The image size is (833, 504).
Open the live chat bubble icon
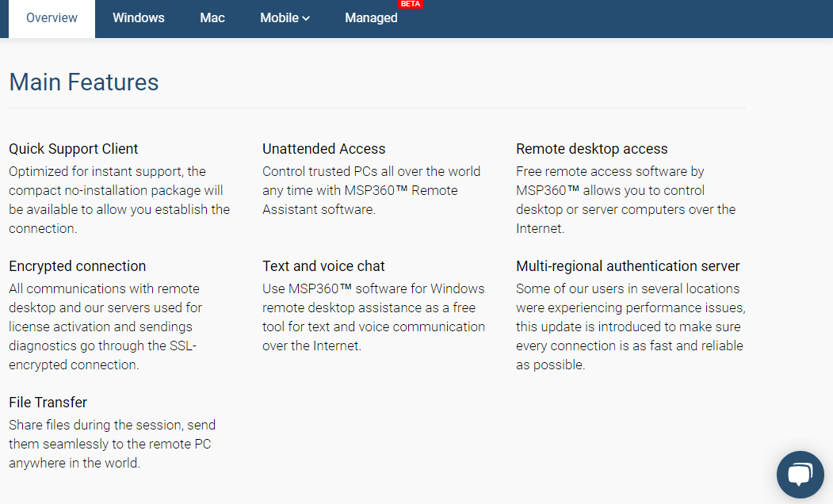pyautogui.click(x=800, y=474)
